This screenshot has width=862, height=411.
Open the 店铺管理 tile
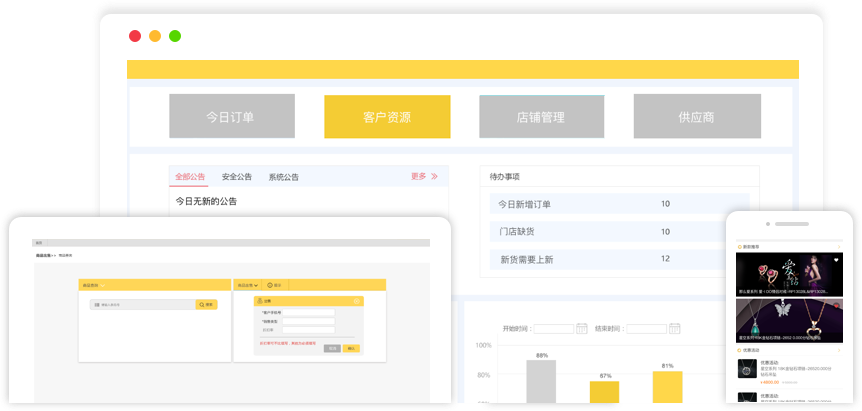541,116
